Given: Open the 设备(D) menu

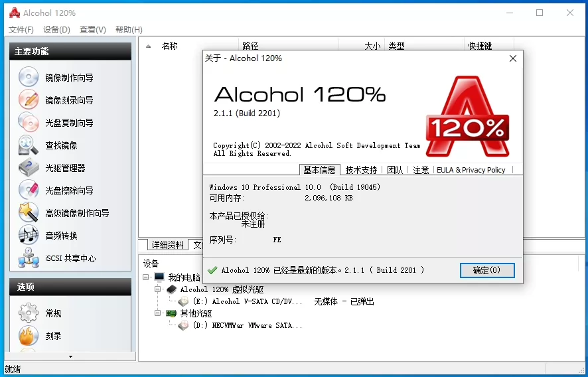Looking at the screenshot, I should click(56, 30).
